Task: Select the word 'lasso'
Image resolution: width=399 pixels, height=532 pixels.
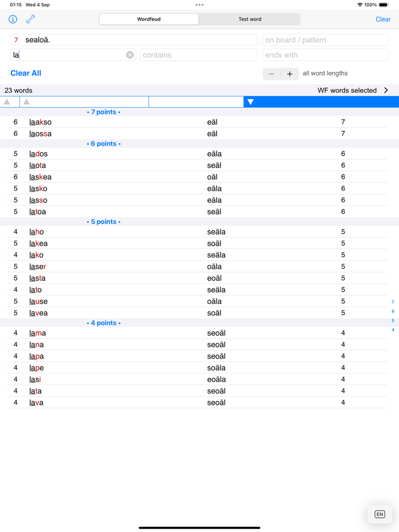Action: point(38,200)
